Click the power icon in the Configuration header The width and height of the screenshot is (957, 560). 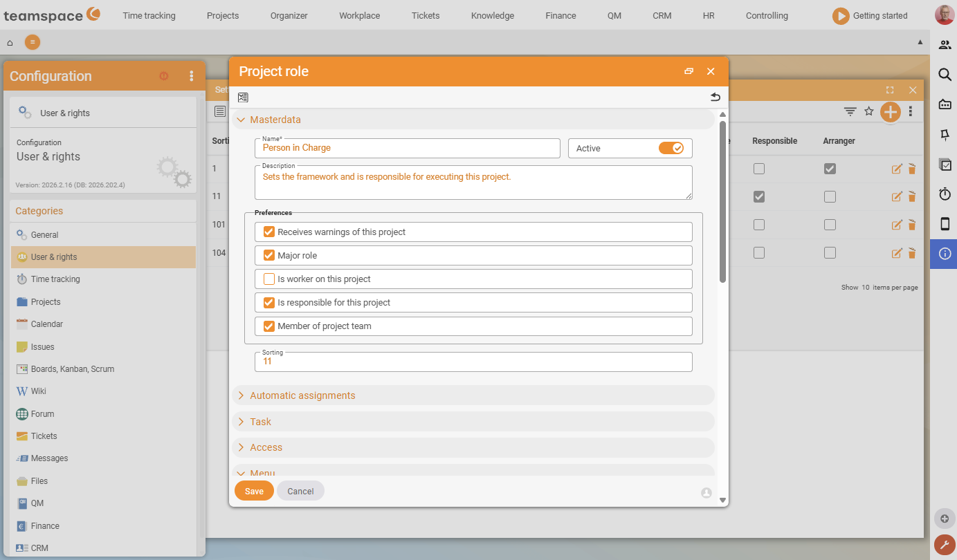click(x=164, y=76)
